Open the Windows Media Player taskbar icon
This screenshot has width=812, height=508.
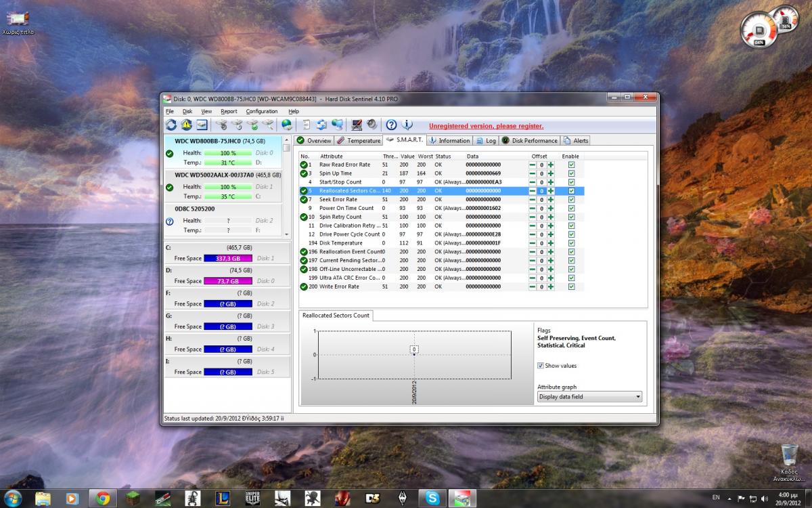(x=72, y=499)
